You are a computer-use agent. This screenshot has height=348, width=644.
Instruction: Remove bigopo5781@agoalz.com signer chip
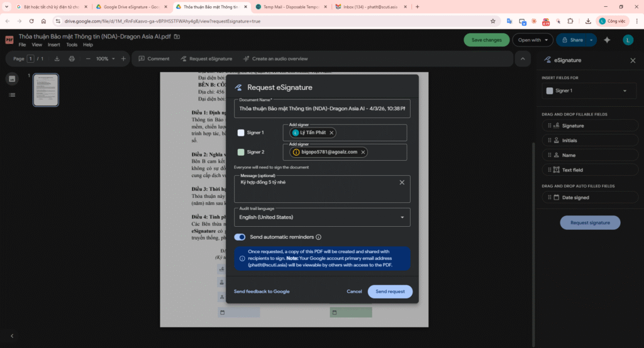pos(363,152)
